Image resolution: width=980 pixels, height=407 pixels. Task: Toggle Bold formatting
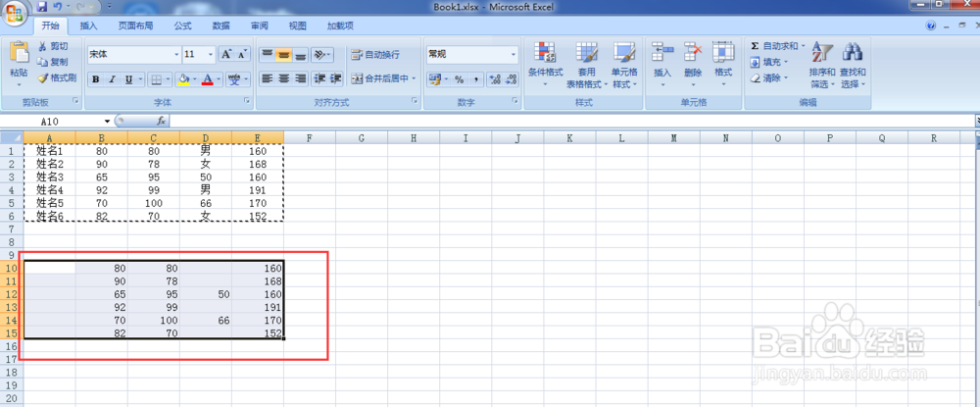(96, 79)
